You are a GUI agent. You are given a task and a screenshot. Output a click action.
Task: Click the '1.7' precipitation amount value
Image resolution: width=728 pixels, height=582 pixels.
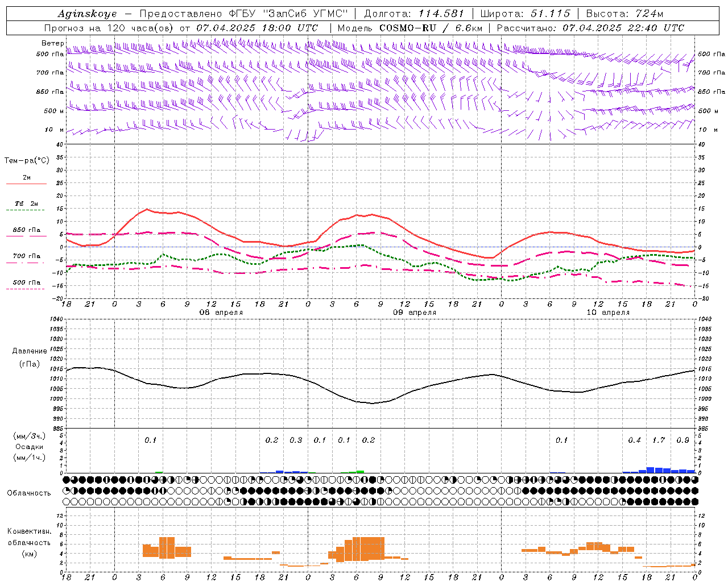click(659, 440)
